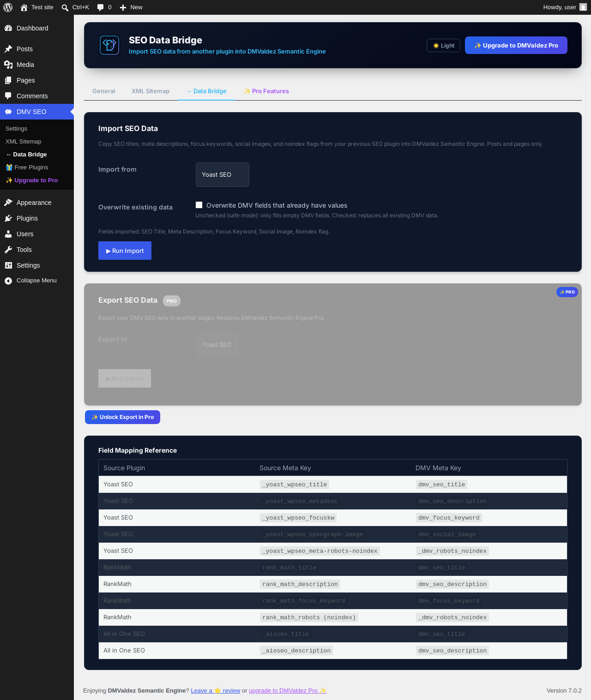591x700 pixels.
Task: Open the Import from Yoast SEO dropdown
Action: pyautogui.click(x=223, y=174)
